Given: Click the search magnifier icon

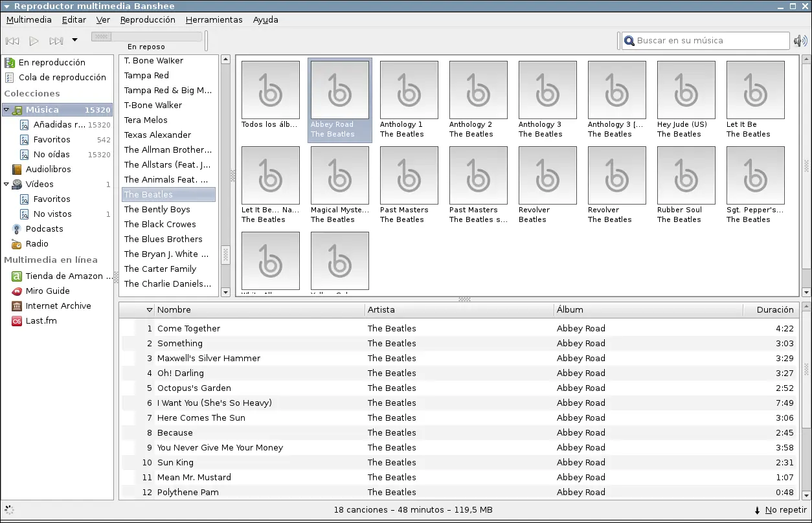Looking at the screenshot, I should pos(629,41).
